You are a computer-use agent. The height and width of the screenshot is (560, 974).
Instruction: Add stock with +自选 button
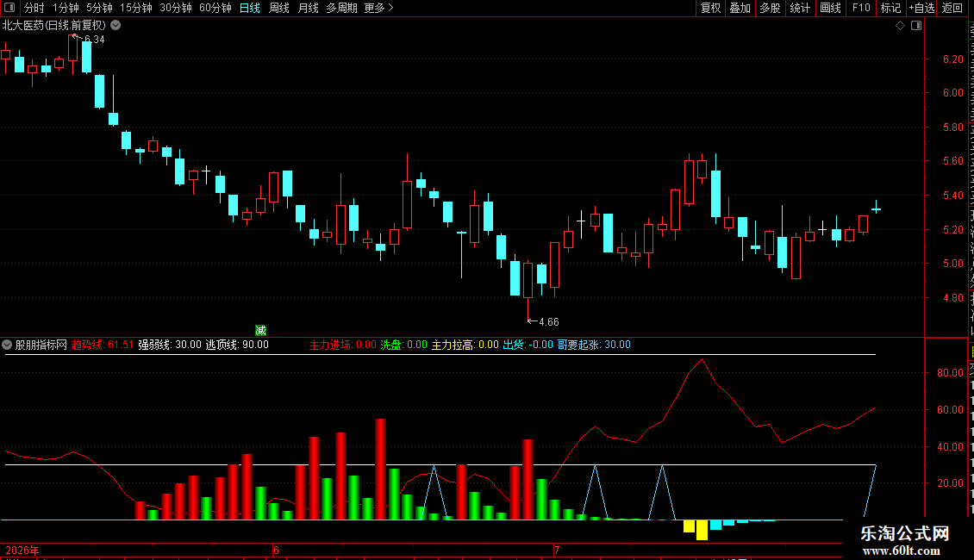(x=921, y=8)
